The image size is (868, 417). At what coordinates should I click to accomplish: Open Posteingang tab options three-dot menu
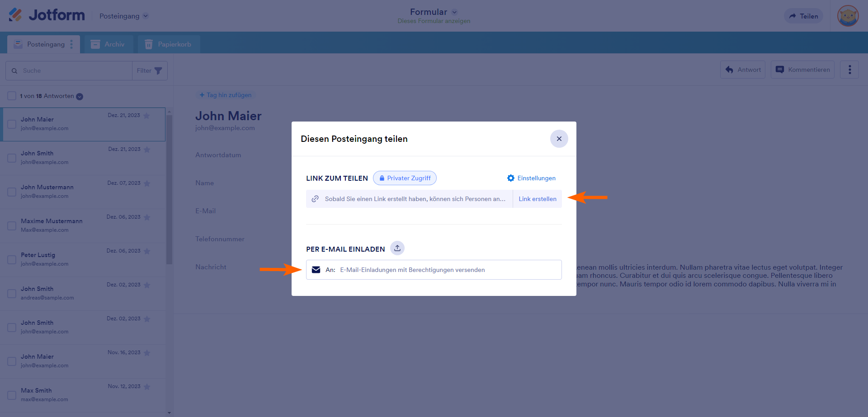71,44
